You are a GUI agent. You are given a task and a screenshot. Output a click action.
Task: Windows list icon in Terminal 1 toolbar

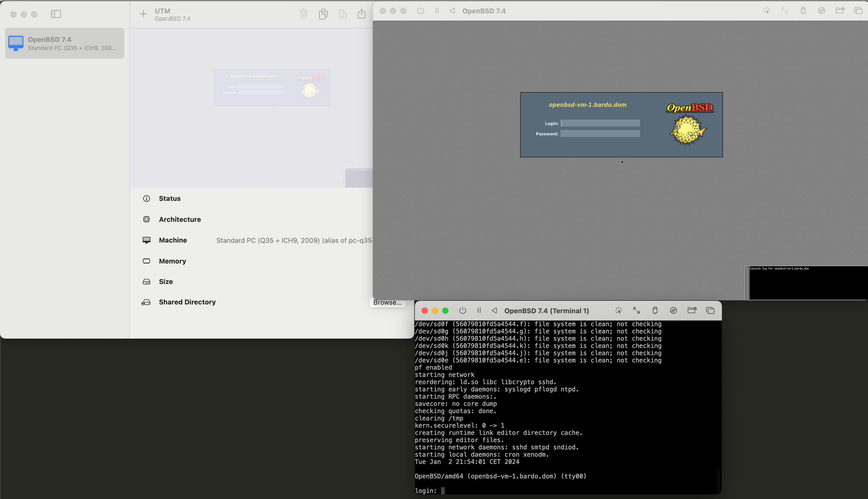point(710,311)
